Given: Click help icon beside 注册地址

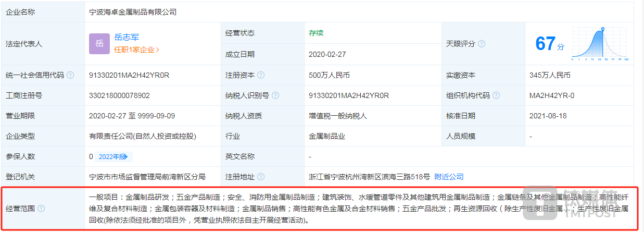Looking at the screenshot, I should point(261,177).
